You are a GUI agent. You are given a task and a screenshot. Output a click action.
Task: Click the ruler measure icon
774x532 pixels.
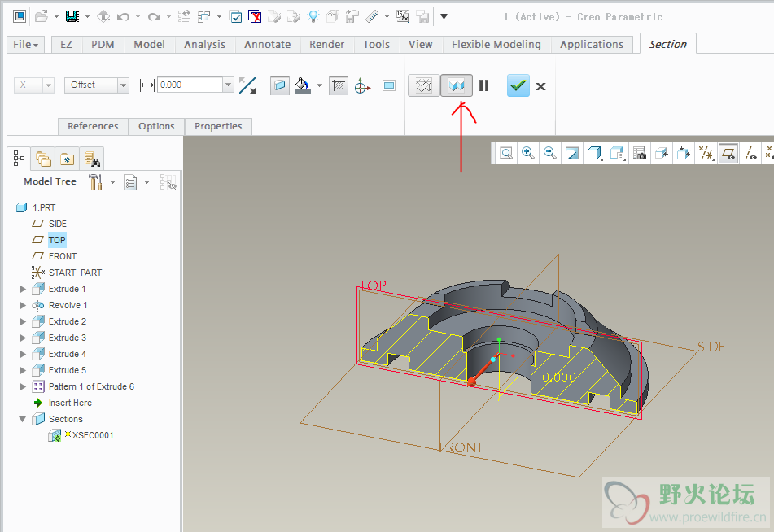click(x=372, y=17)
